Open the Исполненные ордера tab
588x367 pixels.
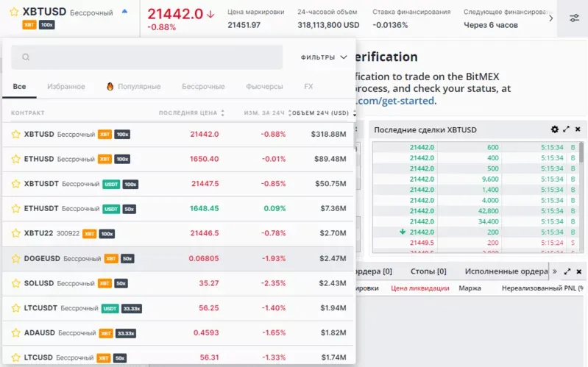506,271
